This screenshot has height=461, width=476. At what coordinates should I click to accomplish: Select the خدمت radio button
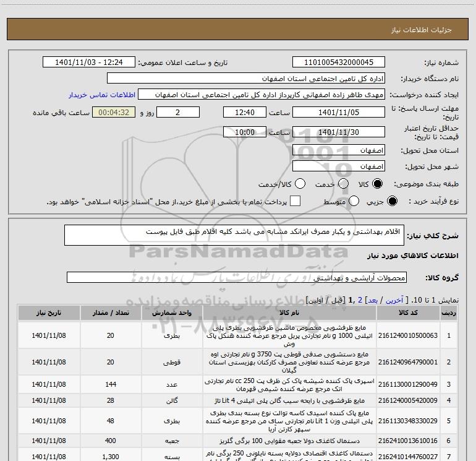[x=343, y=184]
